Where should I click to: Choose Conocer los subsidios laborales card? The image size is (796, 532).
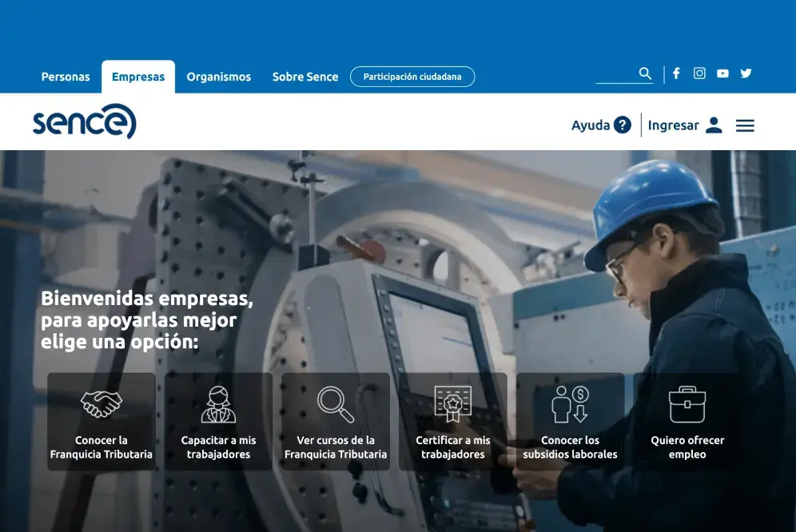[570, 421]
